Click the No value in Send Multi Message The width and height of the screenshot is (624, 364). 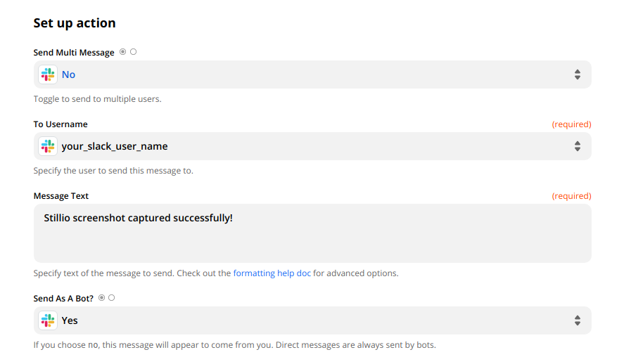point(68,74)
